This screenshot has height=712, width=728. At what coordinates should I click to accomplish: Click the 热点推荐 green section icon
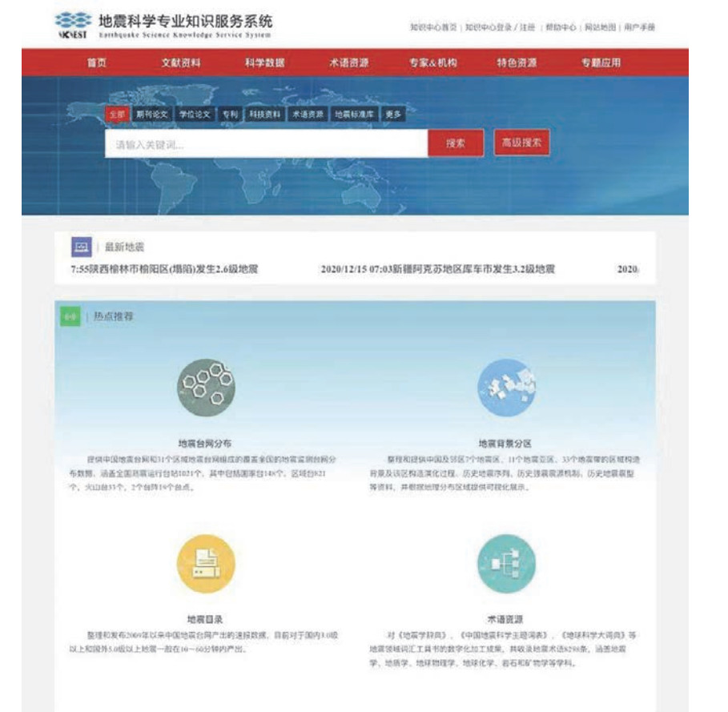[71, 316]
